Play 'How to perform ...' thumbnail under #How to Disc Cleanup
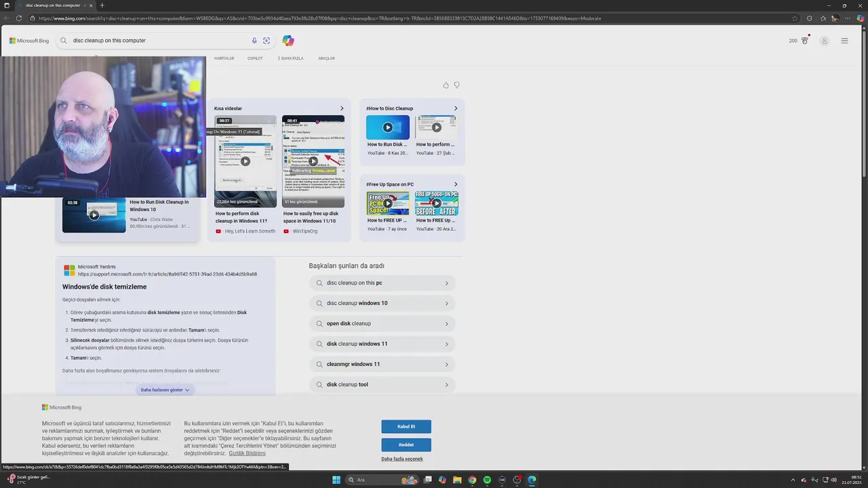This screenshot has width=868, height=488. [x=436, y=127]
